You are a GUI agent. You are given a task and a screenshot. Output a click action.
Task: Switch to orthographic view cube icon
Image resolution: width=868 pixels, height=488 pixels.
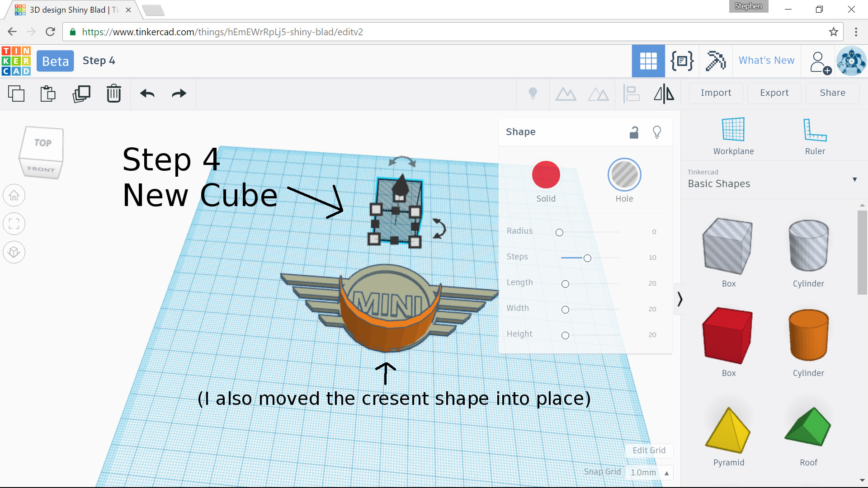[x=14, y=252]
